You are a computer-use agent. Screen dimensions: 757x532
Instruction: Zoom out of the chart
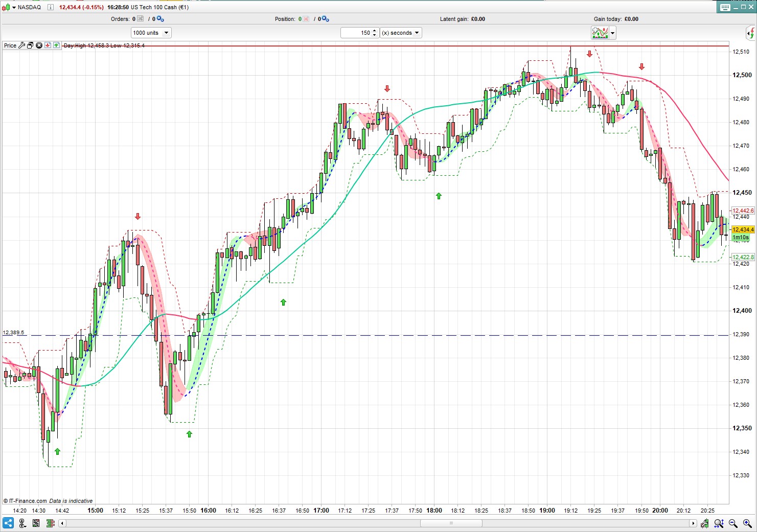[733, 523]
